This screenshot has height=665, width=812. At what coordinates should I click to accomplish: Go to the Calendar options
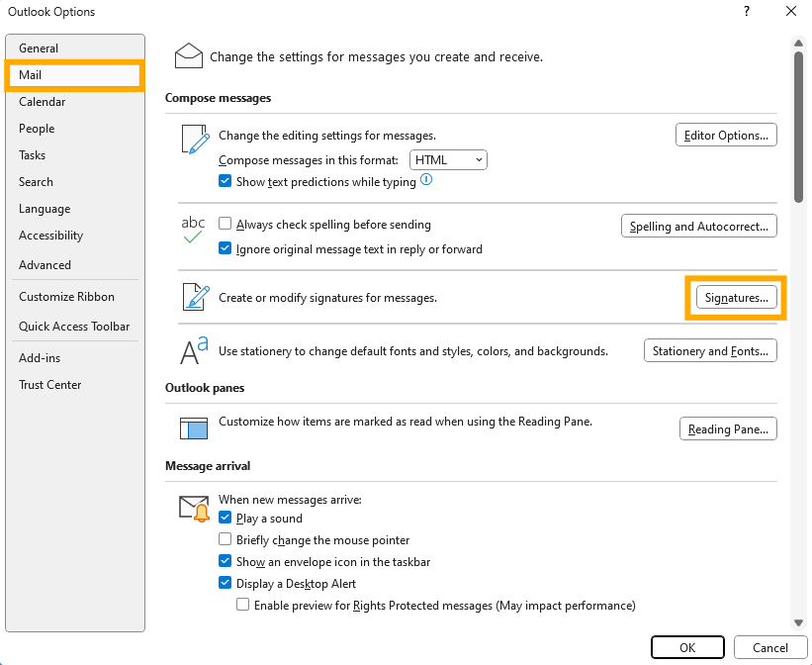click(74, 102)
